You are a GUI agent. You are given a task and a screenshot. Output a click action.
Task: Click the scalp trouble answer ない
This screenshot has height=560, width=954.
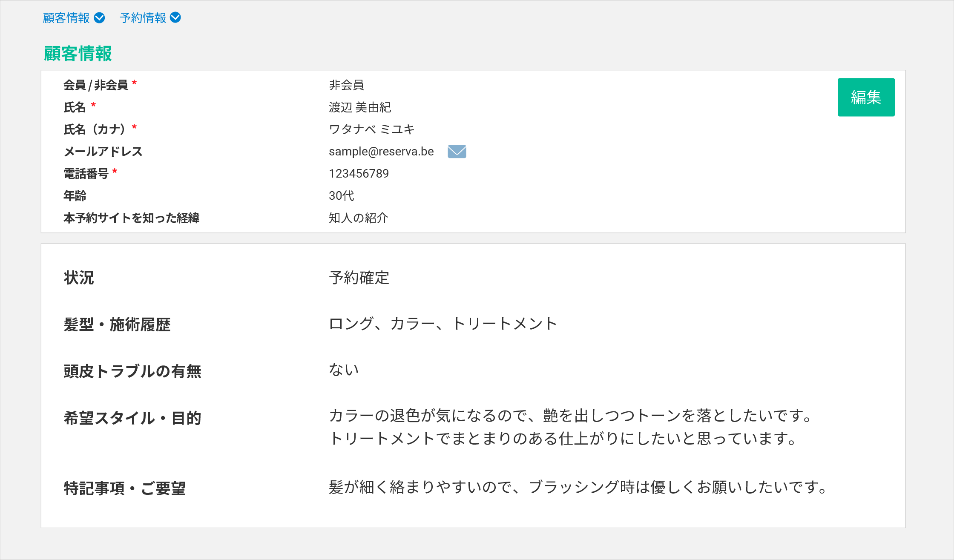[x=344, y=370]
